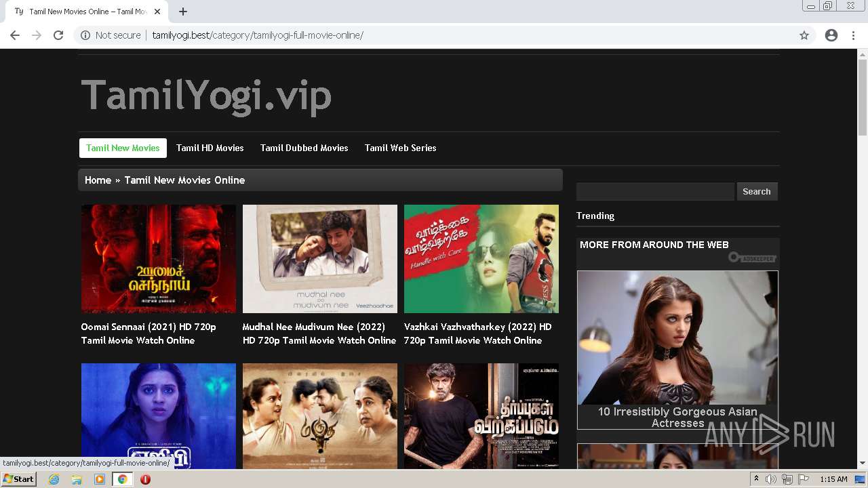Open the volume control in the tray
868x488 pixels.
click(x=771, y=479)
